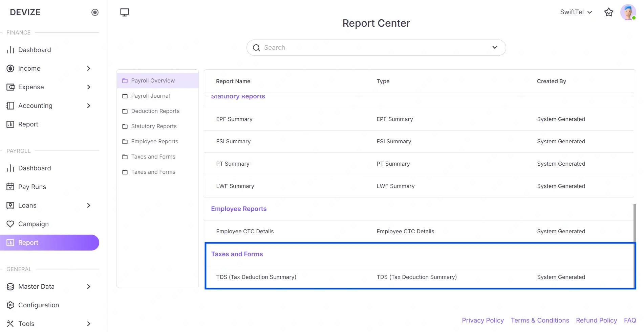Open the TDS (Tax Deduction Summary) report
Screen dimensions: 644x332
pyautogui.click(x=418, y=277)
